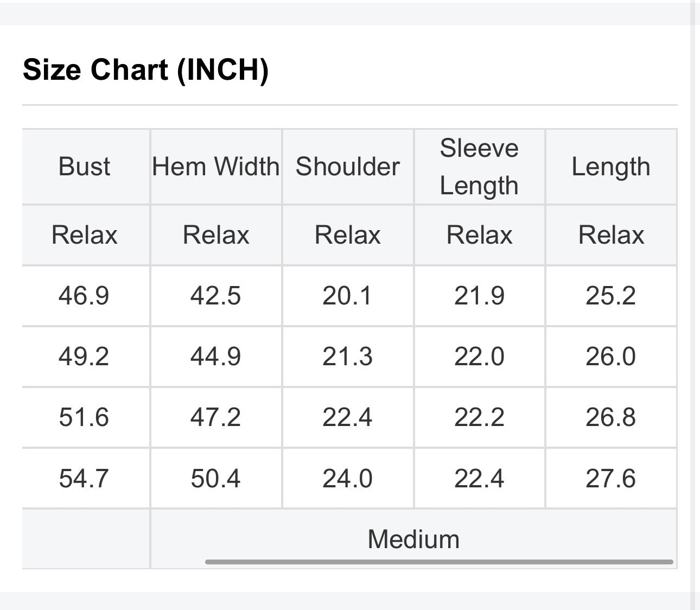
Task: Select the 26.8 length value
Action: (610, 417)
